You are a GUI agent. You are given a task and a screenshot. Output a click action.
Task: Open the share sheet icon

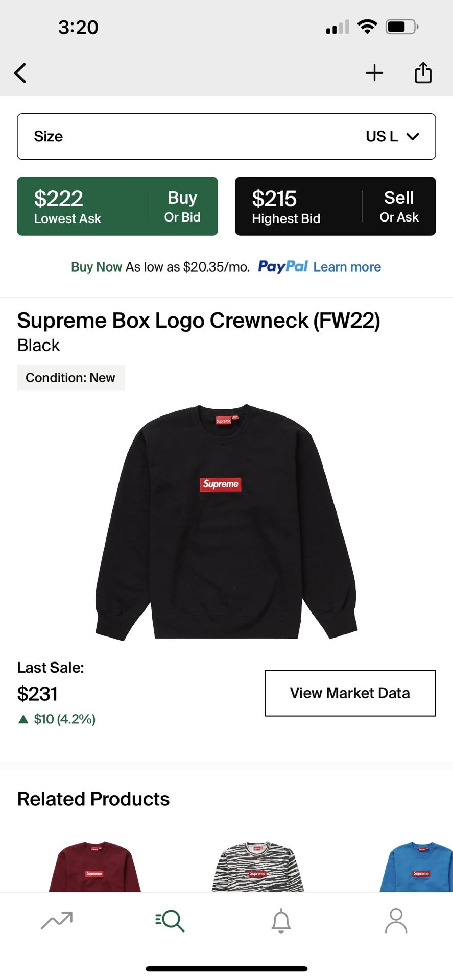pyautogui.click(x=423, y=72)
